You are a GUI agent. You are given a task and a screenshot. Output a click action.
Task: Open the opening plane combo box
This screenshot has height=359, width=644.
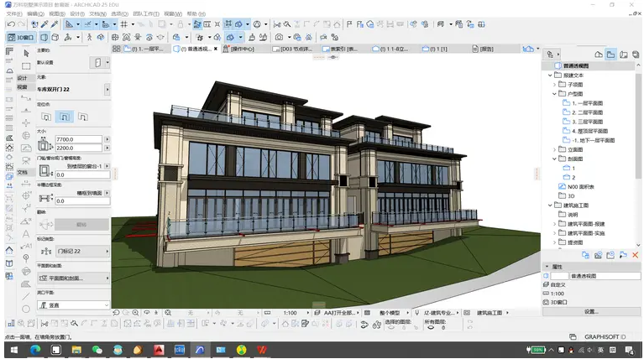tap(74, 304)
